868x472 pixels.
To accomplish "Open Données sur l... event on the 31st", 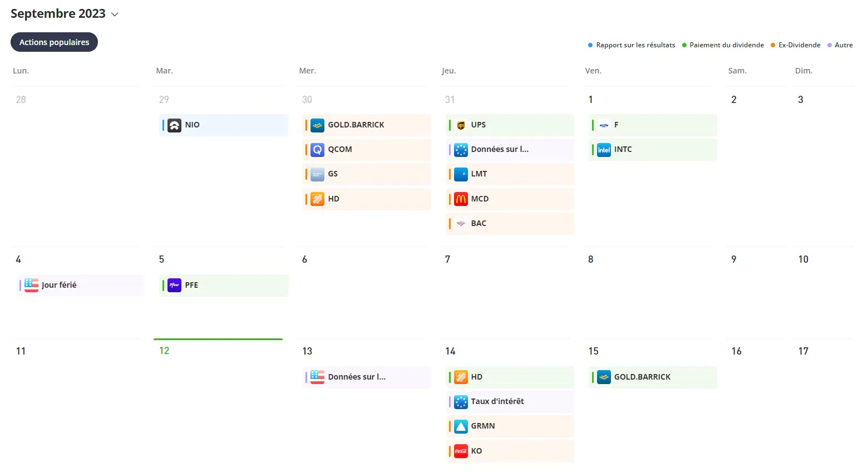I will [x=510, y=150].
